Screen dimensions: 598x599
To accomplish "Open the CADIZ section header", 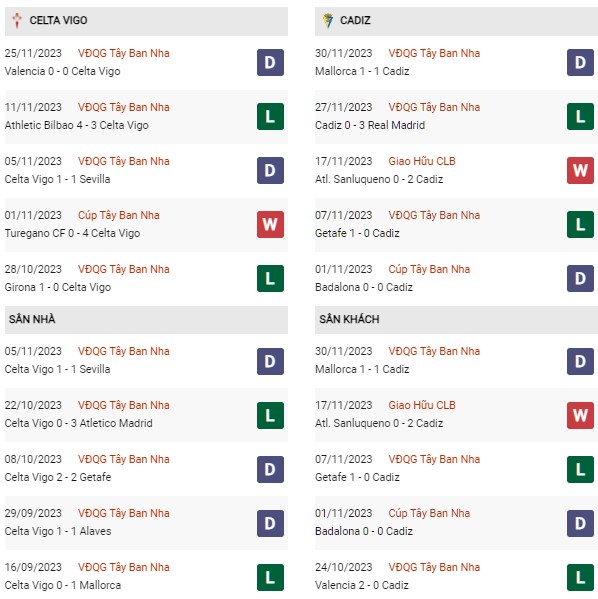I will (x=456, y=21).
